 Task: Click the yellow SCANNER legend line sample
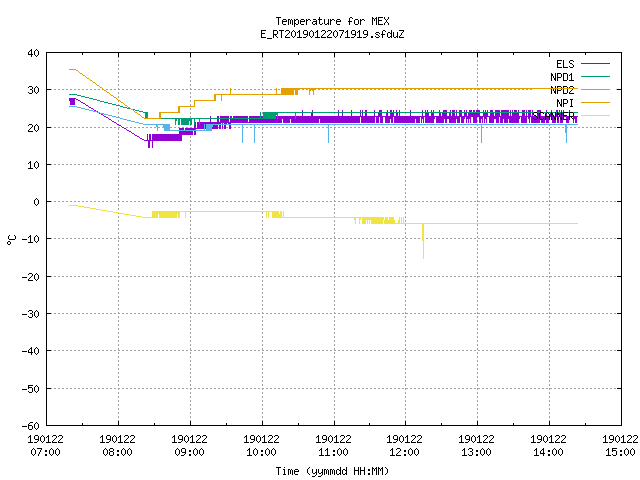(x=595, y=116)
